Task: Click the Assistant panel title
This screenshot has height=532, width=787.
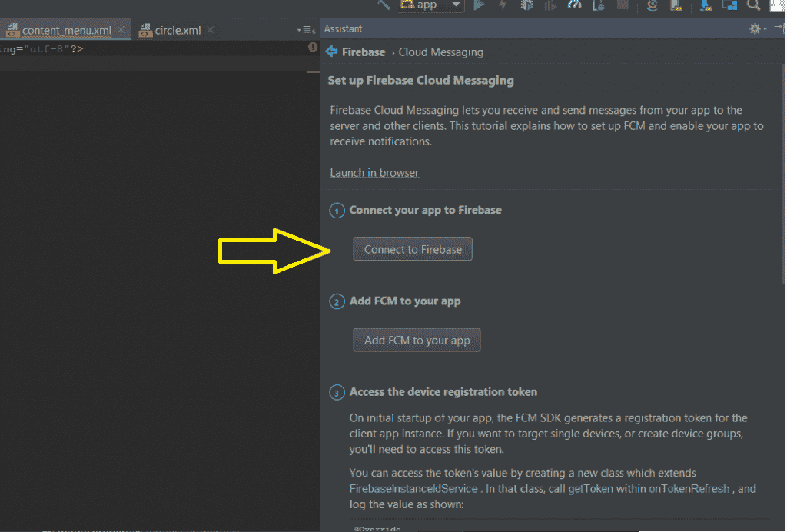Action: click(x=343, y=28)
